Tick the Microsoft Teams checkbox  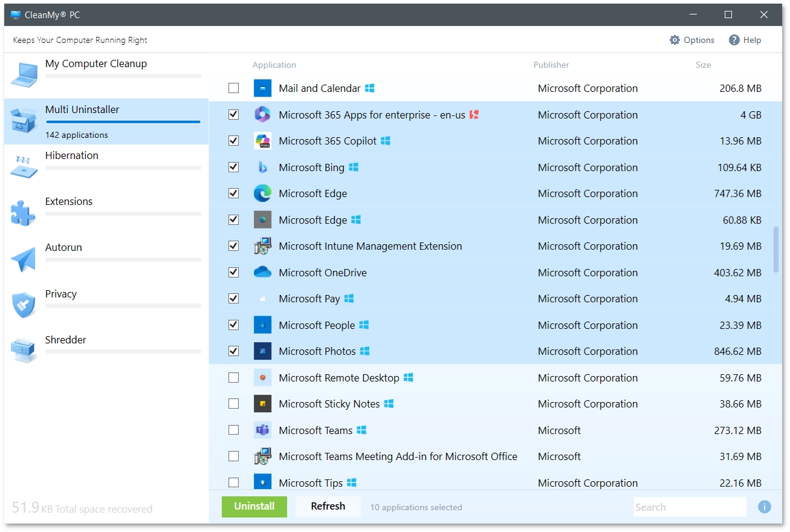point(233,430)
